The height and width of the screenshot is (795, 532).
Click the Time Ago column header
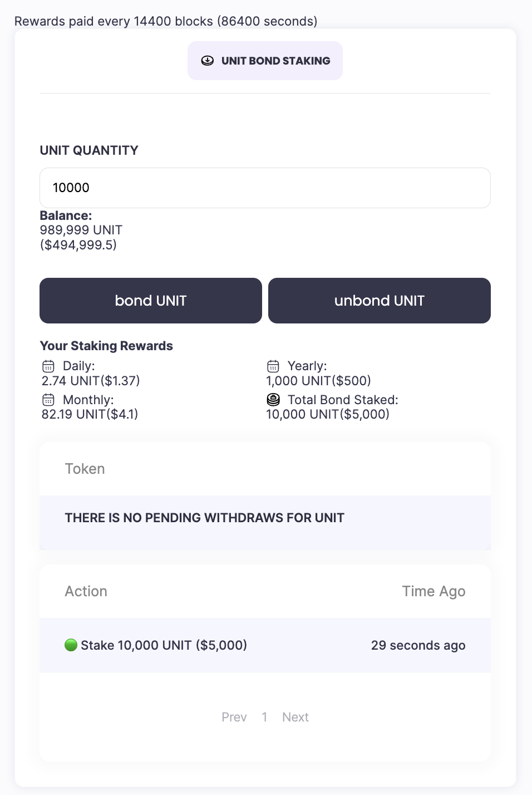434,591
